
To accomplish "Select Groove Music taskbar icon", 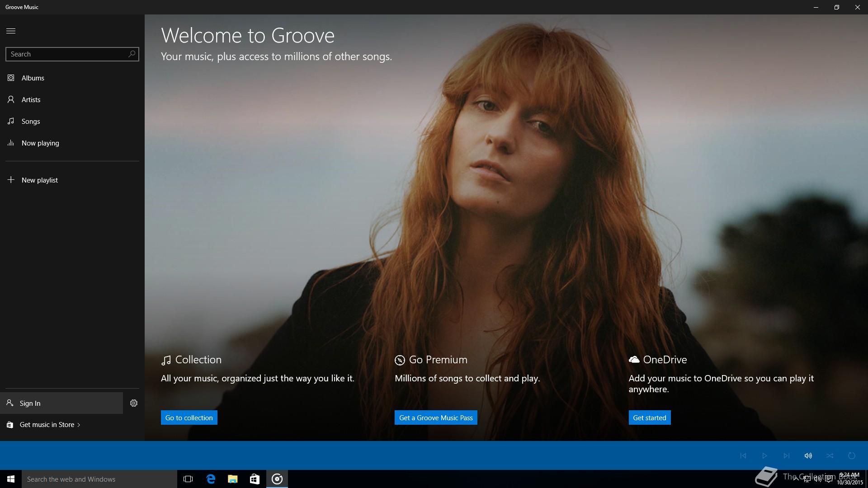I will pyautogui.click(x=277, y=479).
